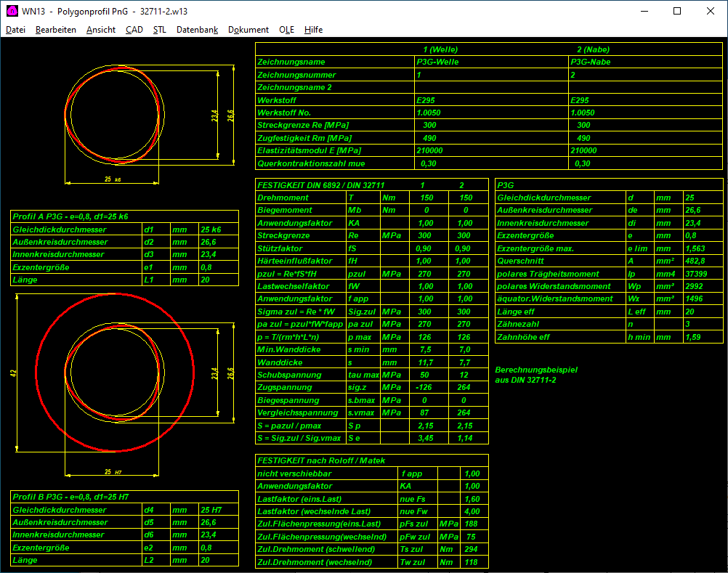
Task: Minimize the WN13 window
Action: click(x=644, y=11)
